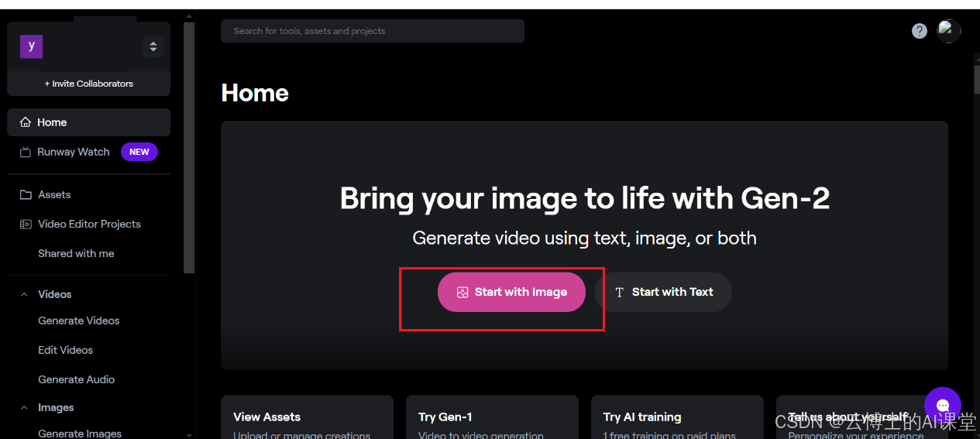980x439 pixels.
Task: Open the View Assets card
Action: point(307,417)
